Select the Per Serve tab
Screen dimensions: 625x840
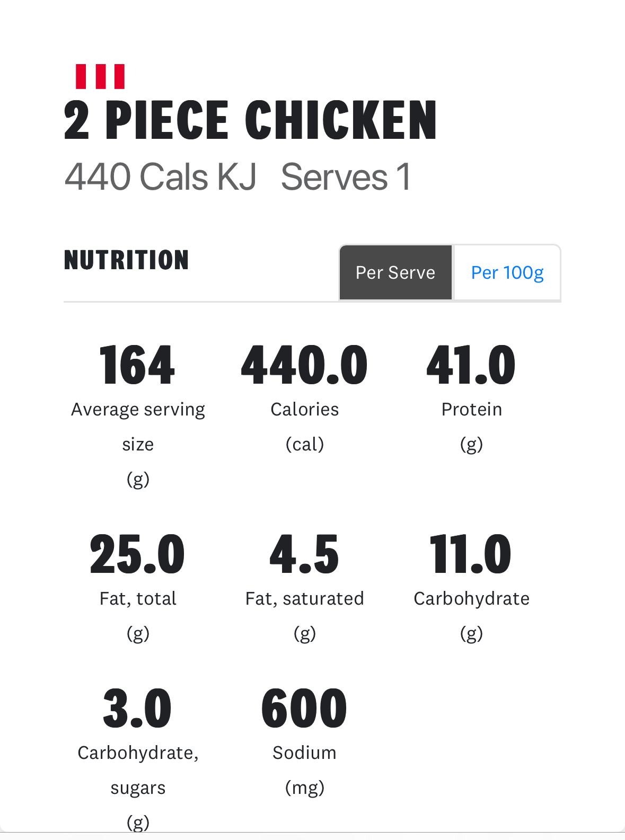(x=395, y=272)
